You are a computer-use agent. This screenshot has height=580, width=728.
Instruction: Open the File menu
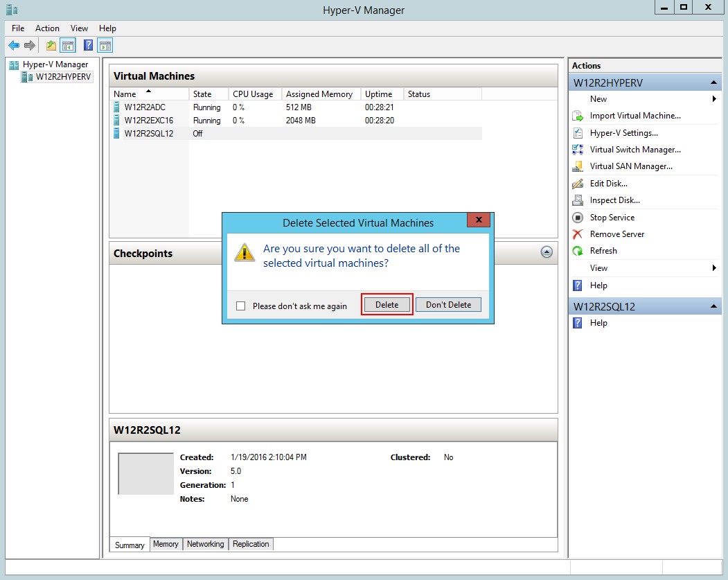(x=18, y=28)
